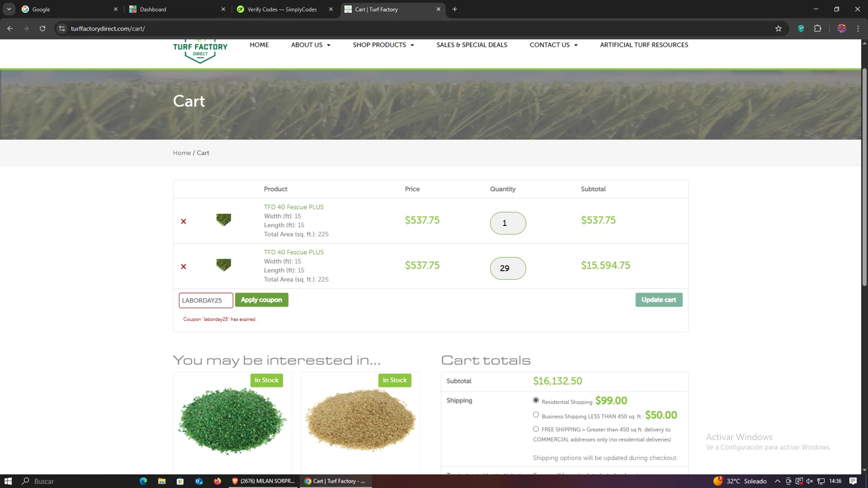The width and height of the screenshot is (868, 488).
Task: Open File Explorer from taskbar
Action: (162, 481)
